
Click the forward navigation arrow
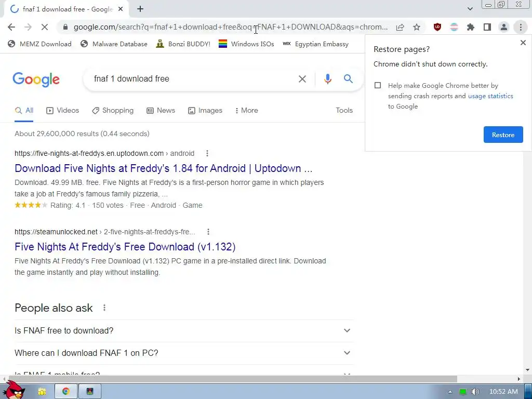click(28, 27)
